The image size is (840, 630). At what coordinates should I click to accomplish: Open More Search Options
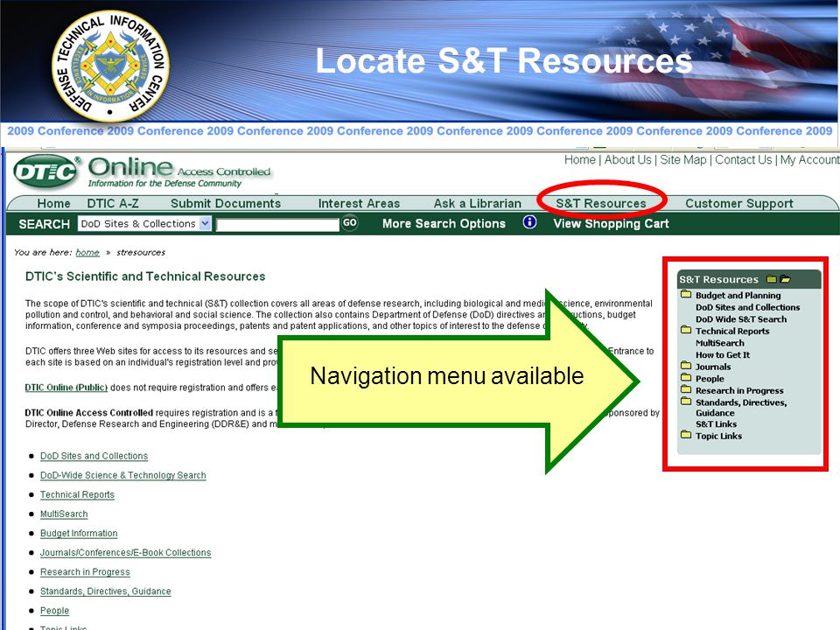click(444, 223)
